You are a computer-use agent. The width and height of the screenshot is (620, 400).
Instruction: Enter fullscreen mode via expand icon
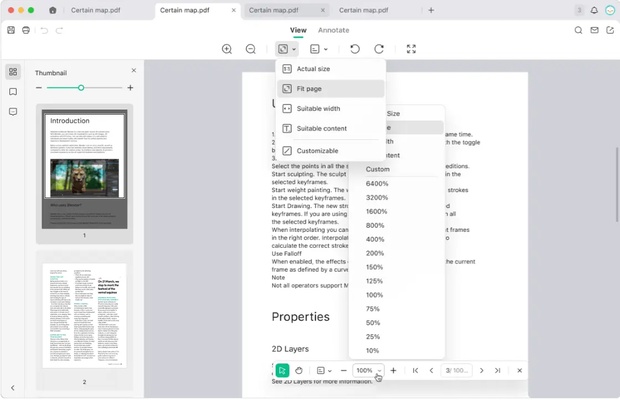click(x=411, y=49)
